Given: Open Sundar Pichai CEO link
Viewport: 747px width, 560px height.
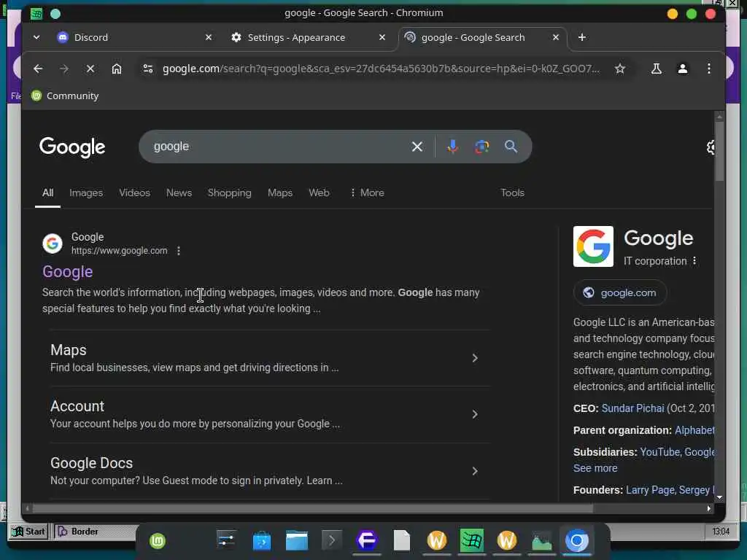Looking at the screenshot, I should coord(632,408).
